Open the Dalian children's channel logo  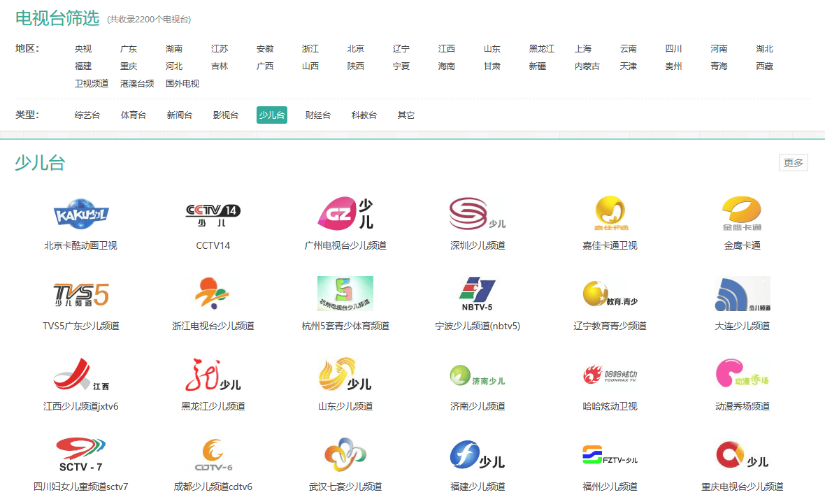click(742, 294)
